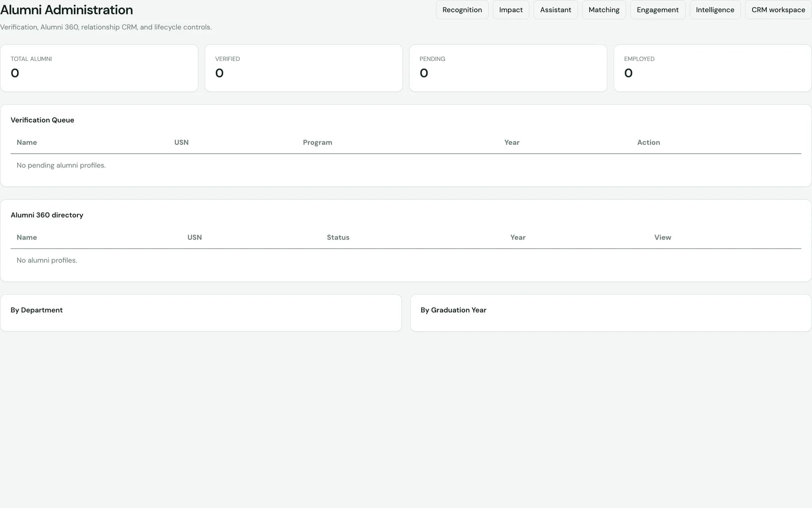
Task: Select the Pending count card
Action: click(x=508, y=68)
